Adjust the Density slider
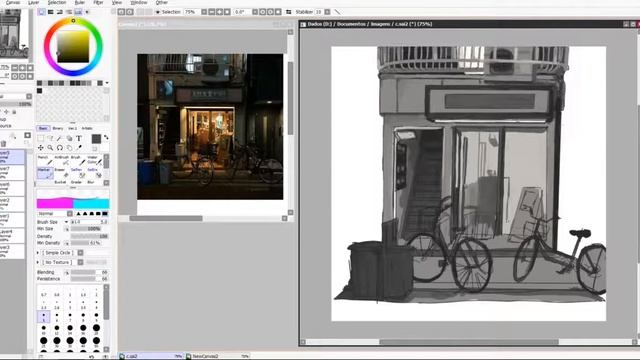The height and width of the screenshot is (360, 640). (x=89, y=236)
